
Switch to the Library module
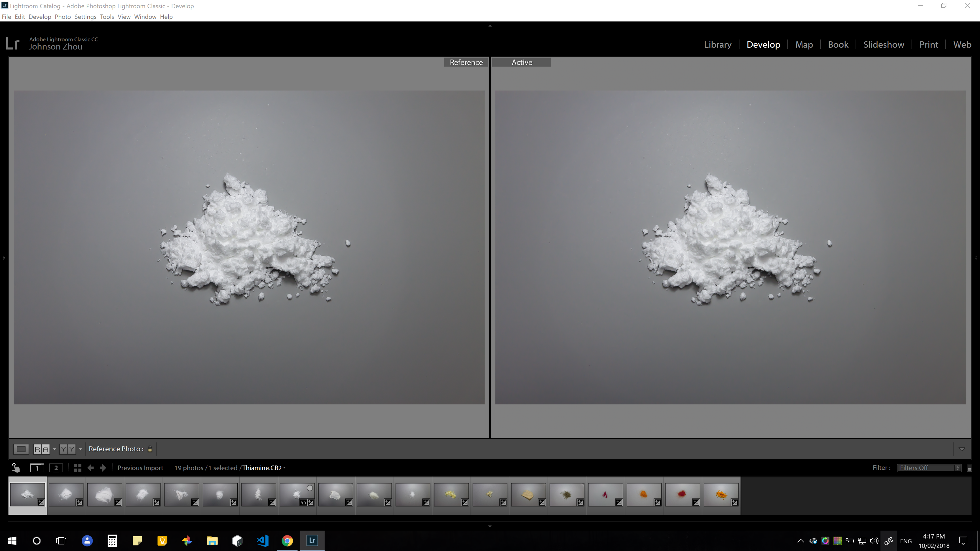click(x=717, y=44)
